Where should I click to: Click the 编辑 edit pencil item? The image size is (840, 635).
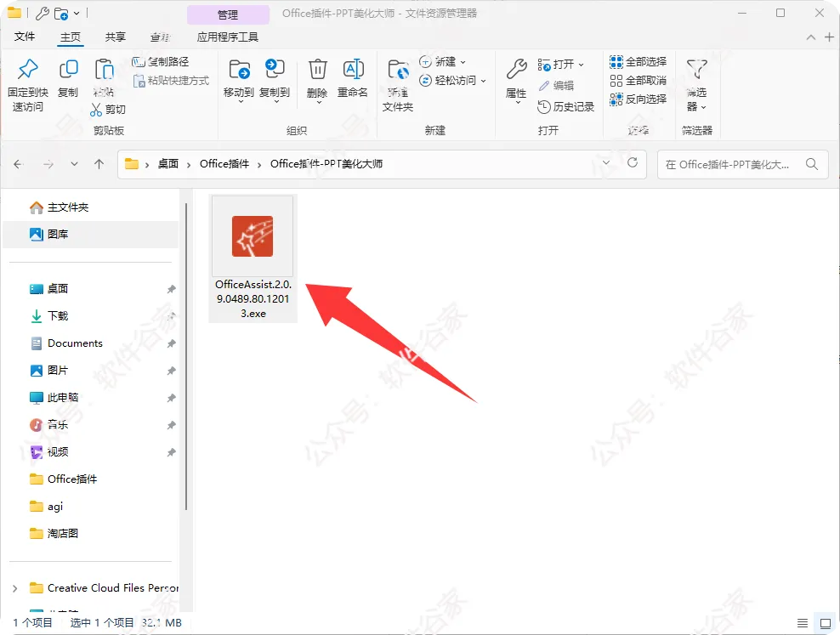556,85
